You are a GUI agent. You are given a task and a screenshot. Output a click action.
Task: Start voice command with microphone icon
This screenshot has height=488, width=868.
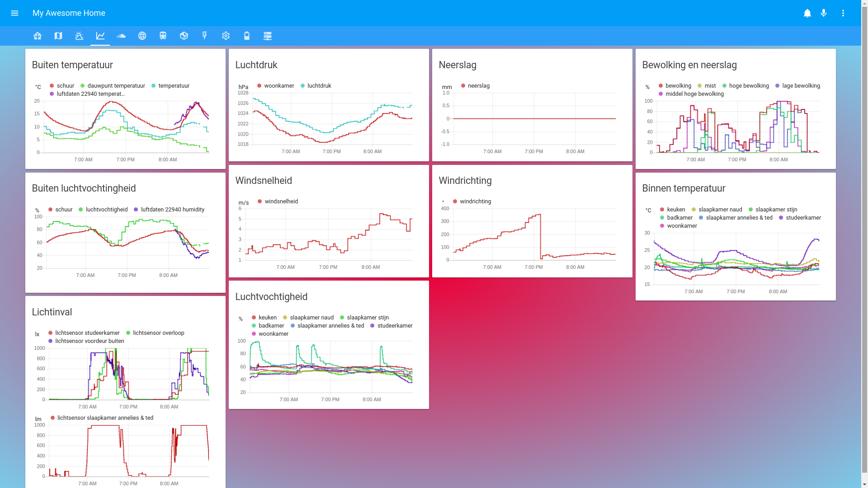[824, 13]
